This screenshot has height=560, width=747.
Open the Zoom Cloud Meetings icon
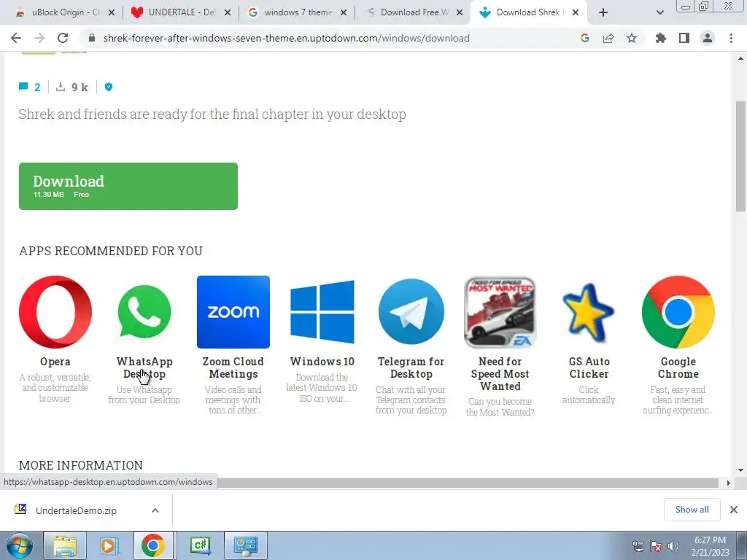click(x=233, y=312)
